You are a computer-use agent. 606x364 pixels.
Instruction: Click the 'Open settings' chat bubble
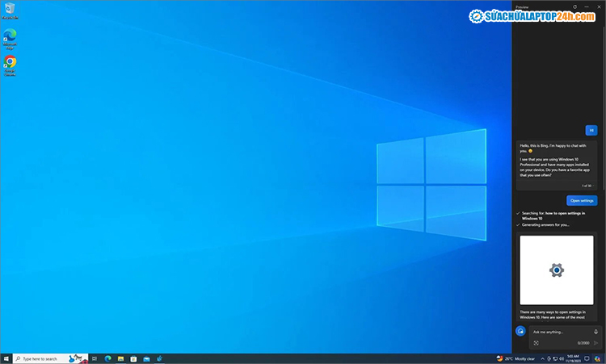coord(582,200)
